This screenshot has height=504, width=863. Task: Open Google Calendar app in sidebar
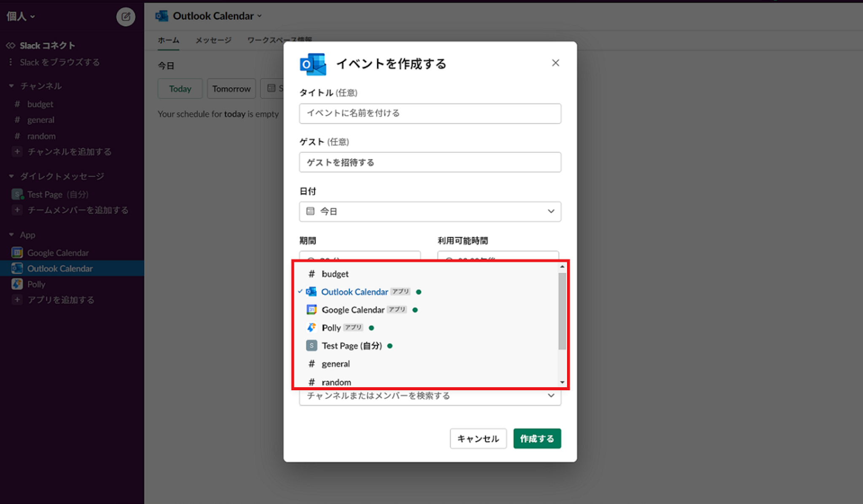(58, 253)
